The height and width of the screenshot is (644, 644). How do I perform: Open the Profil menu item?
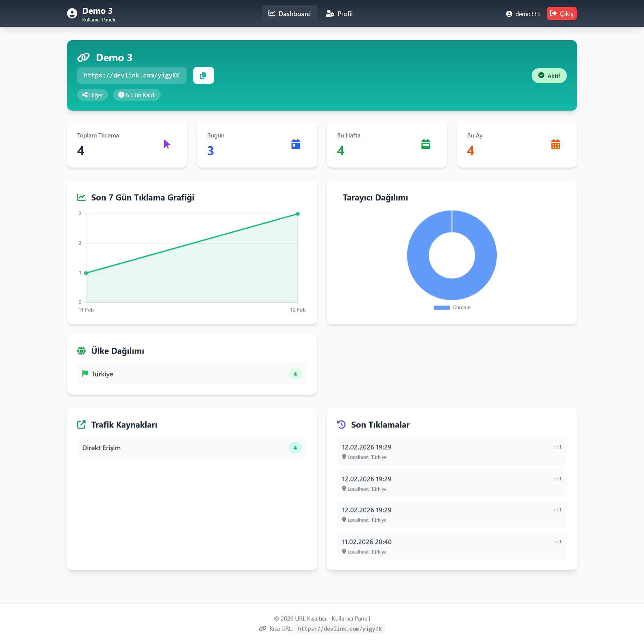[339, 13]
